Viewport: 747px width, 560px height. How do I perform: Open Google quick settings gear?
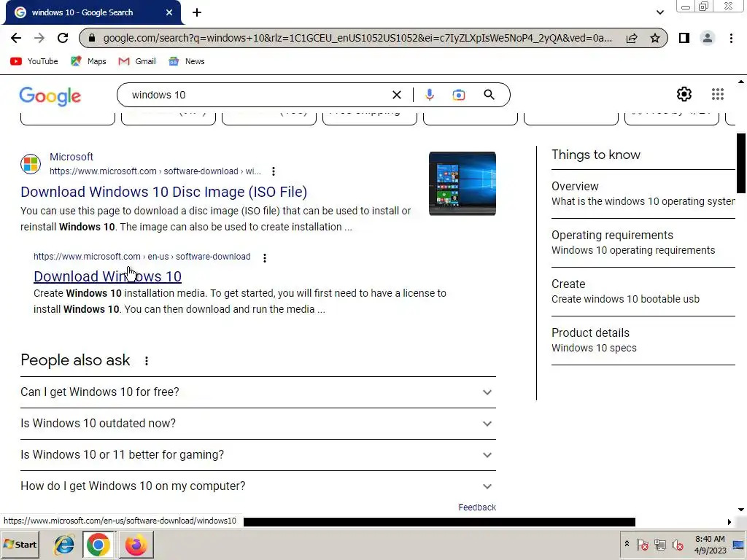coord(684,94)
